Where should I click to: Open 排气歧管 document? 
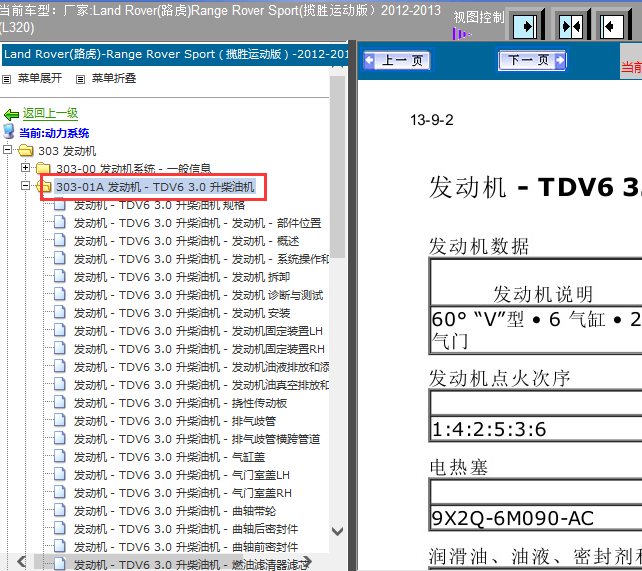click(175, 421)
